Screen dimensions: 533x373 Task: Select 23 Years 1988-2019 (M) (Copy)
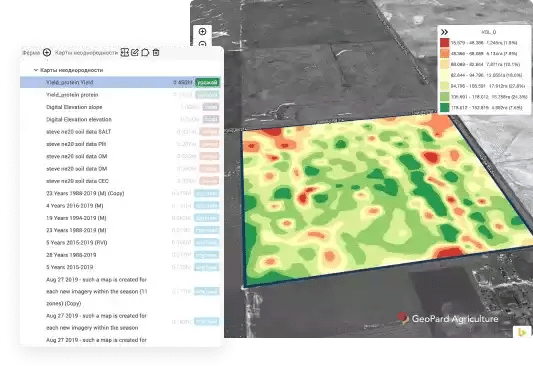(x=120, y=193)
